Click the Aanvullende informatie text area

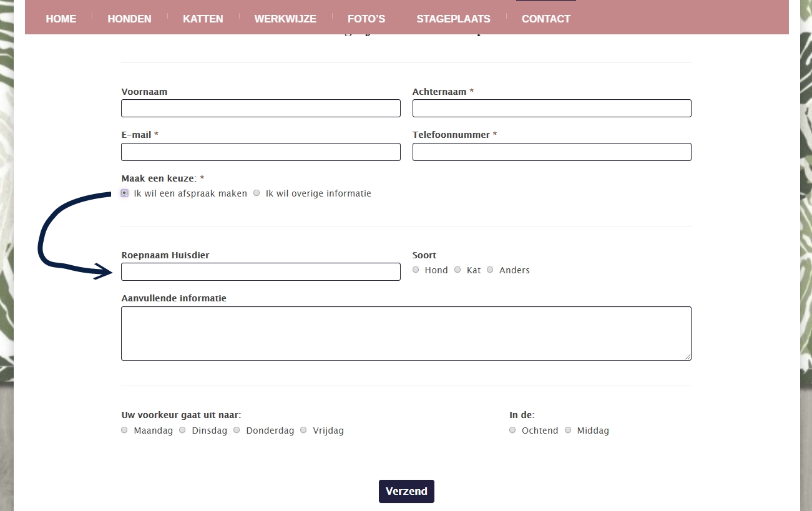click(x=406, y=333)
